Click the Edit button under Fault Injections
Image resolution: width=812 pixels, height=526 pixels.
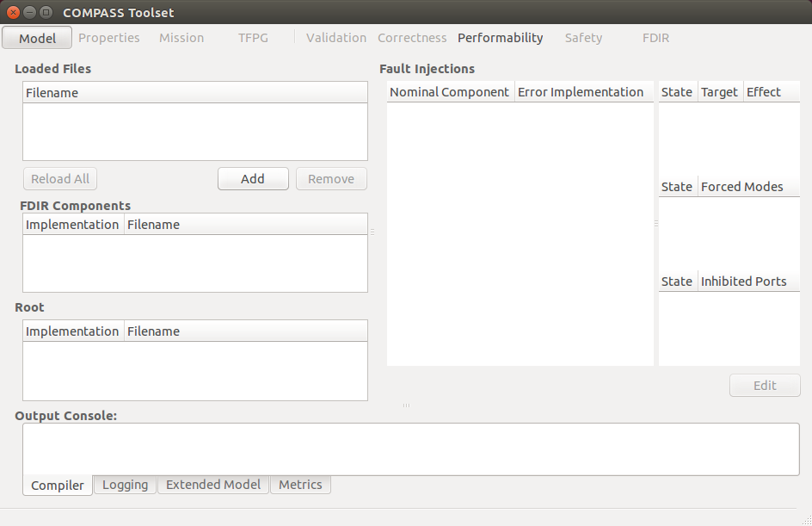tap(765, 386)
